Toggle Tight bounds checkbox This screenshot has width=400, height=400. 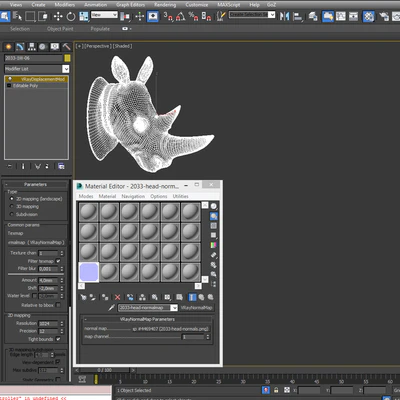(58, 339)
